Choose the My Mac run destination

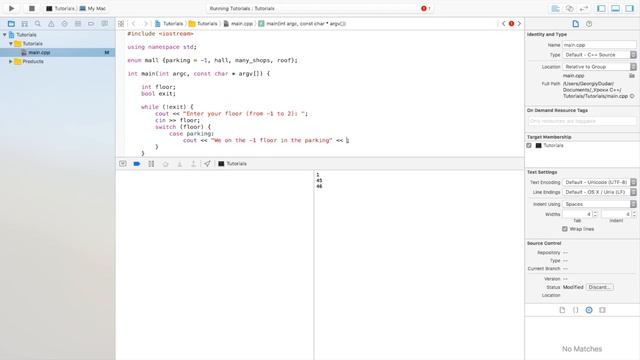(93, 8)
